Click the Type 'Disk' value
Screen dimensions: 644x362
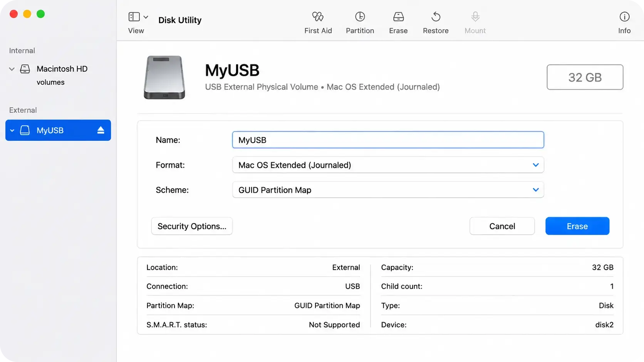click(x=606, y=305)
